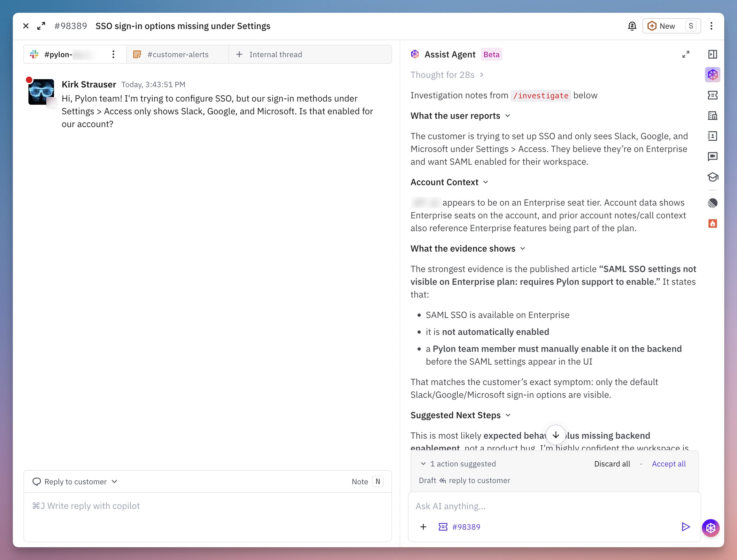737x560 pixels.
Task: Accept all suggested actions
Action: (x=669, y=464)
